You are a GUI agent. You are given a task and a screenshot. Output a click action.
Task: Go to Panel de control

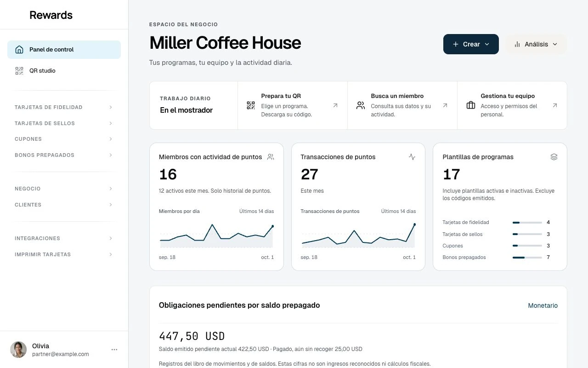(x=64, y=50)
